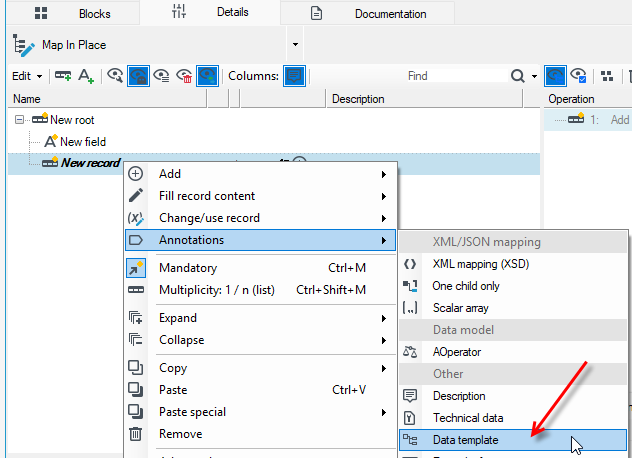This screenshot has width=632, height=458.
Task: Switch to the Details tab
Action: point(210,12)
